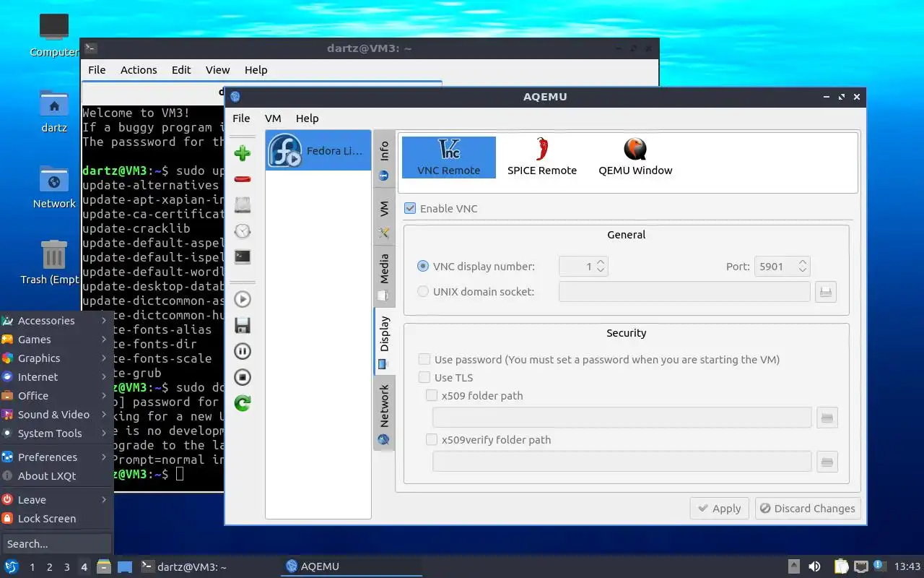The height and width of the screenshot is (578, 924).
Task: Open the hard disk manager icon in the AQEMU toolbar
Action: pos(243,205)
